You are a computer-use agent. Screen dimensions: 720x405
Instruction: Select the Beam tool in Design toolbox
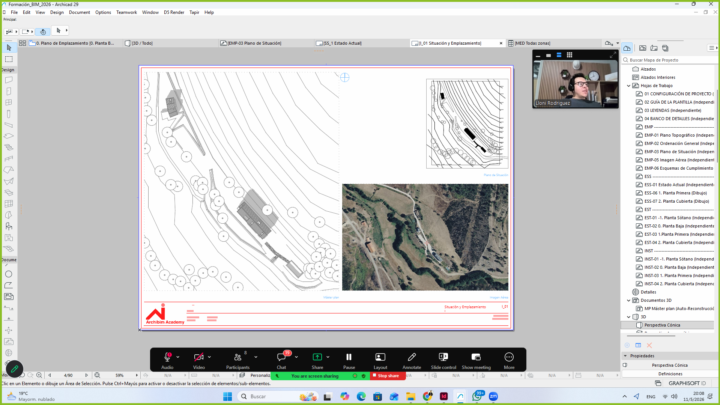[x=9, y=125]
